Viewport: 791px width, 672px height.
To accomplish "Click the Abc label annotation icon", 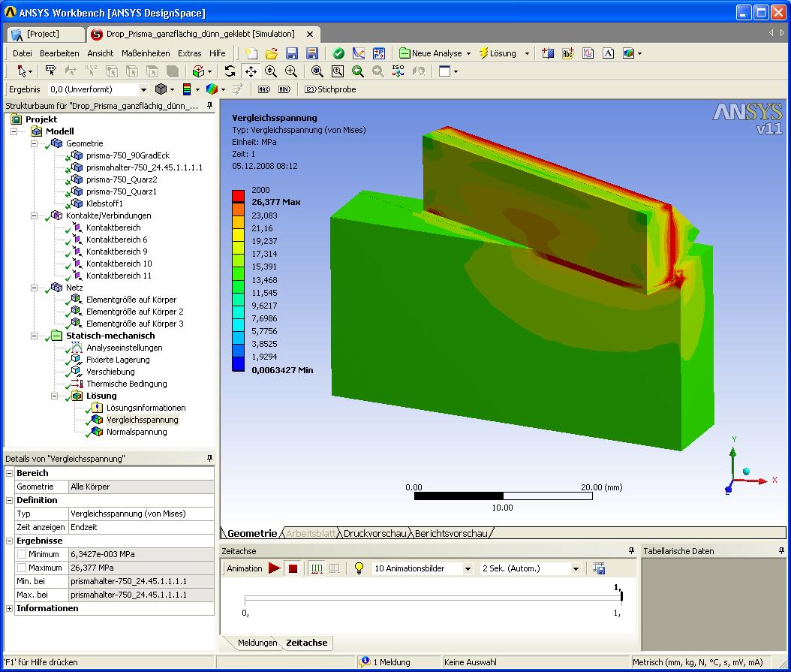I will point(568,53).
